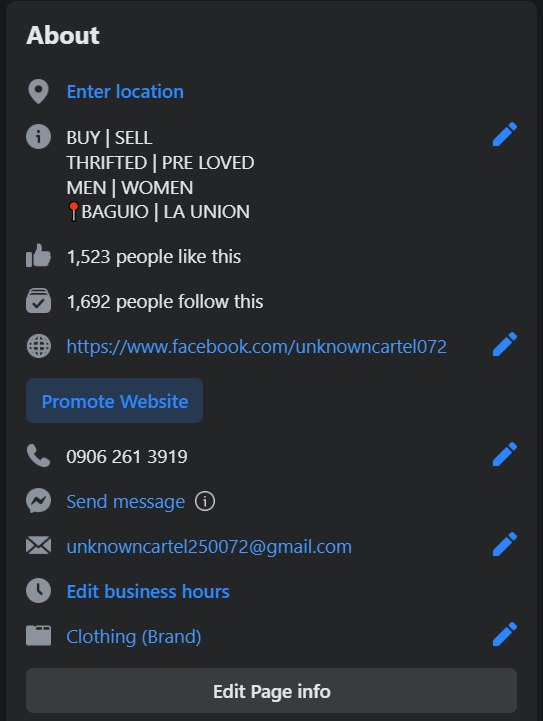Click the info circle next to Send message

coord(205,501)
